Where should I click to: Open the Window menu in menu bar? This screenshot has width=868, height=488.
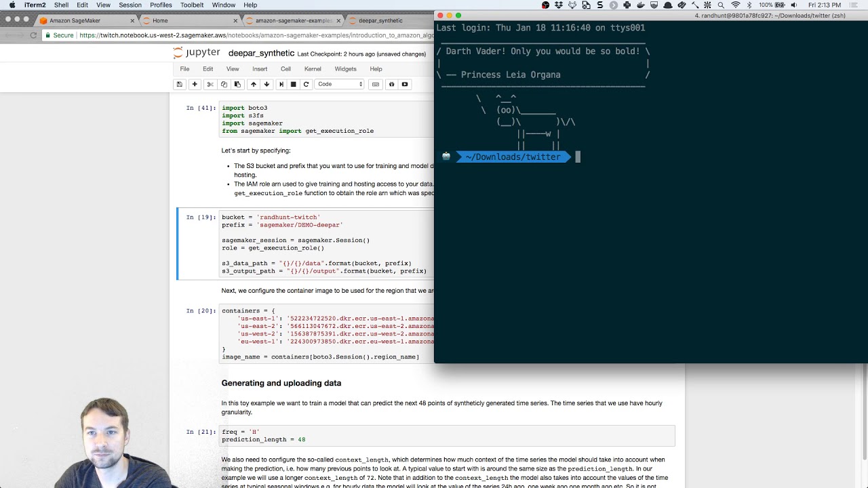click(224, 5)
